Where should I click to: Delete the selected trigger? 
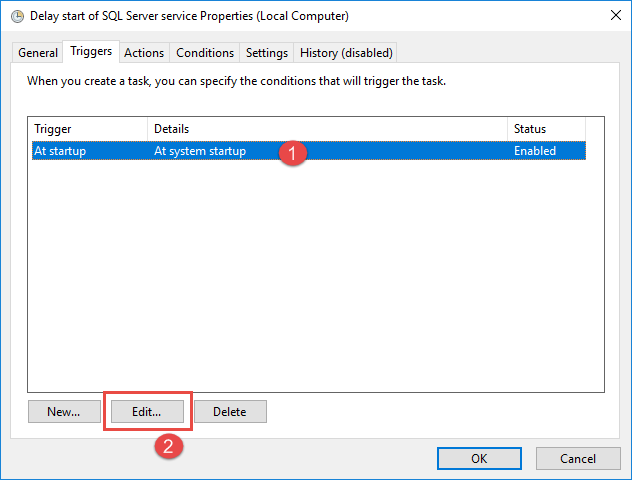point(230,411)
